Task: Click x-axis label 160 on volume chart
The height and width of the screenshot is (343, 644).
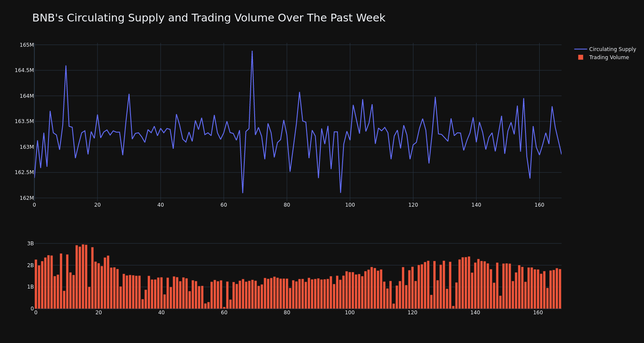Action: pyautogui.click(x=538, y=313)
